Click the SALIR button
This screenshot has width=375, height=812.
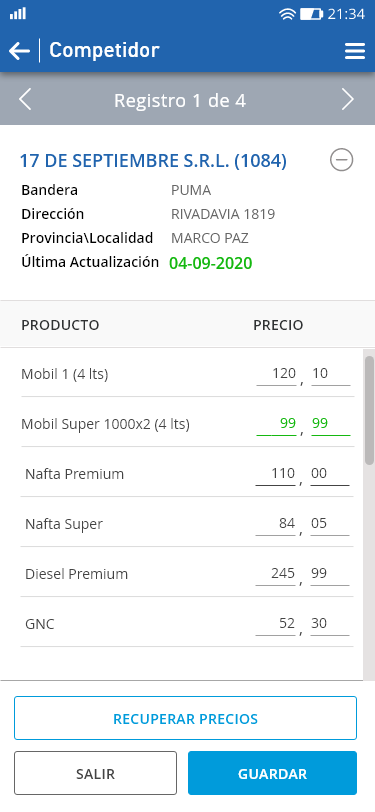click(95, 773)
